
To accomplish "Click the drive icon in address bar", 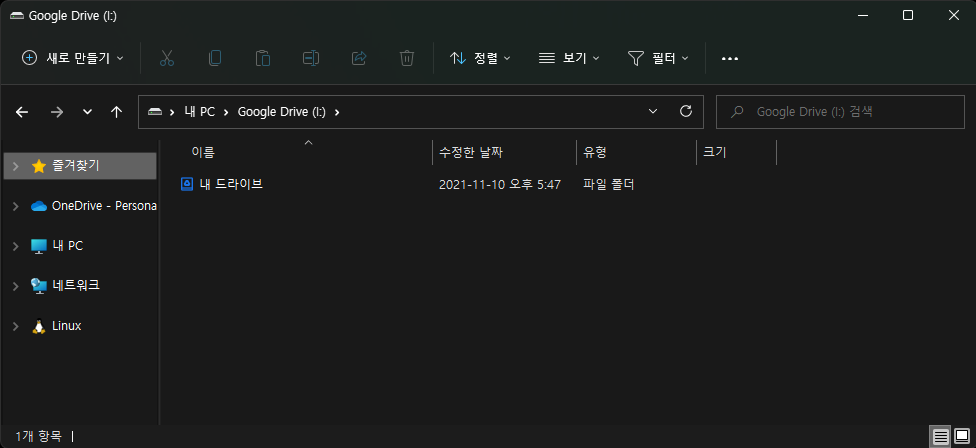I will (154, 112).
